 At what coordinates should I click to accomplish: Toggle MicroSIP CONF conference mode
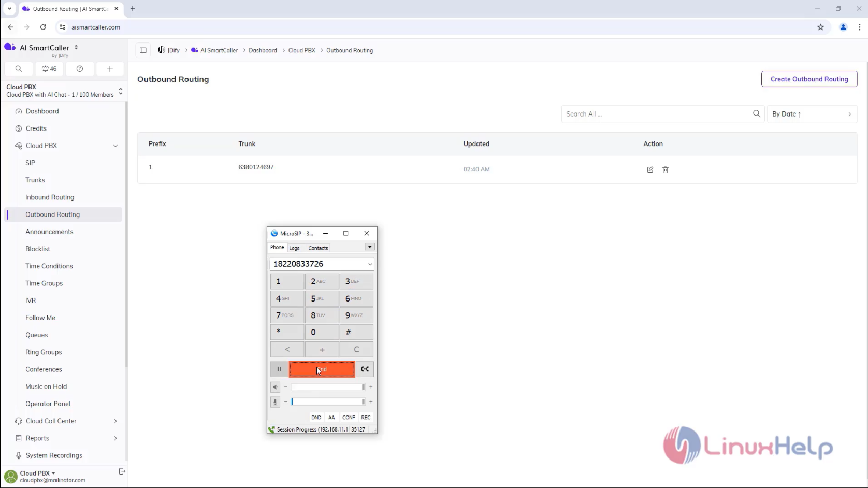pos(349,417)
